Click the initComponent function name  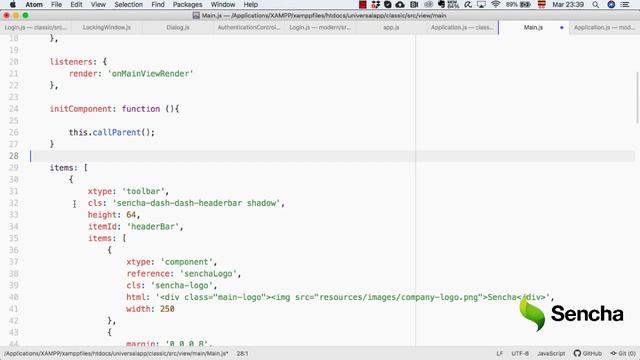click(x=80, y=109)
